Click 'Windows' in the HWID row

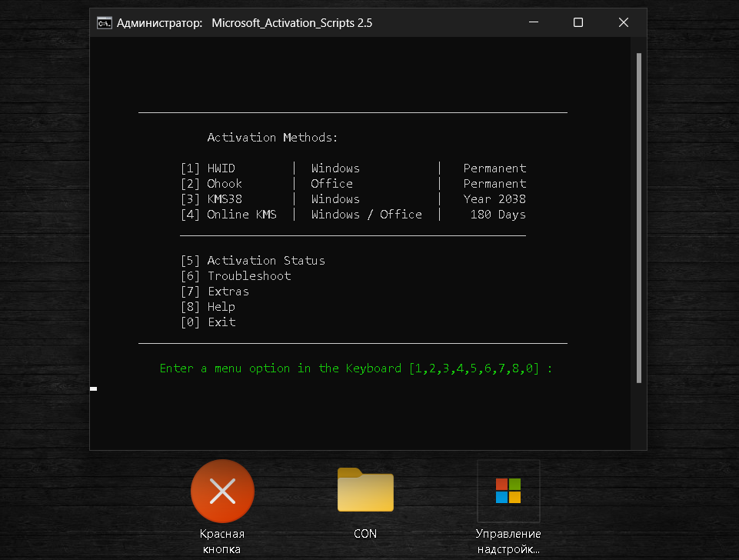(x=335, y=168)
